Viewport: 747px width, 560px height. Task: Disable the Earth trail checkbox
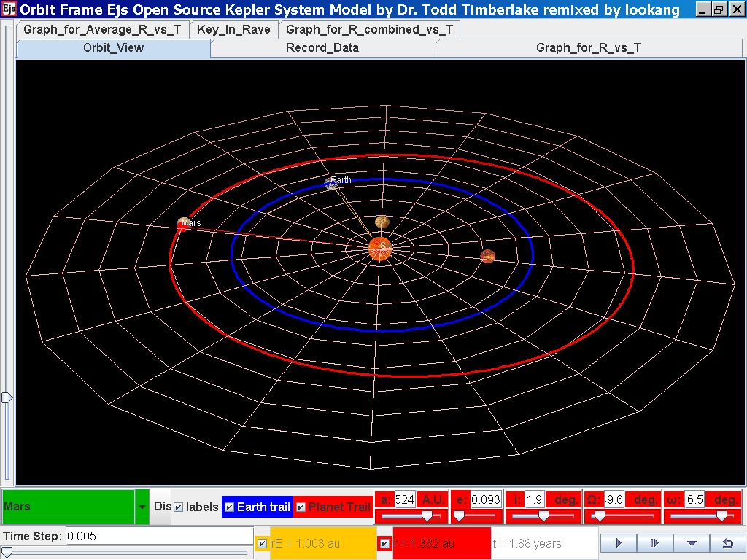229,507
